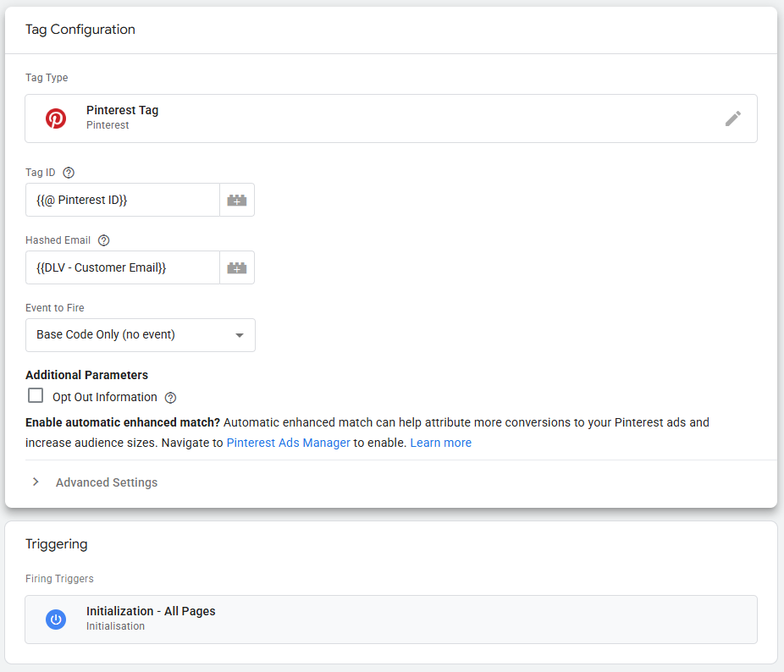Image resolution: width=784 pixels, height=672 pixels.
Task: Open help icon next to Tag ID
Action: (69, 173)
